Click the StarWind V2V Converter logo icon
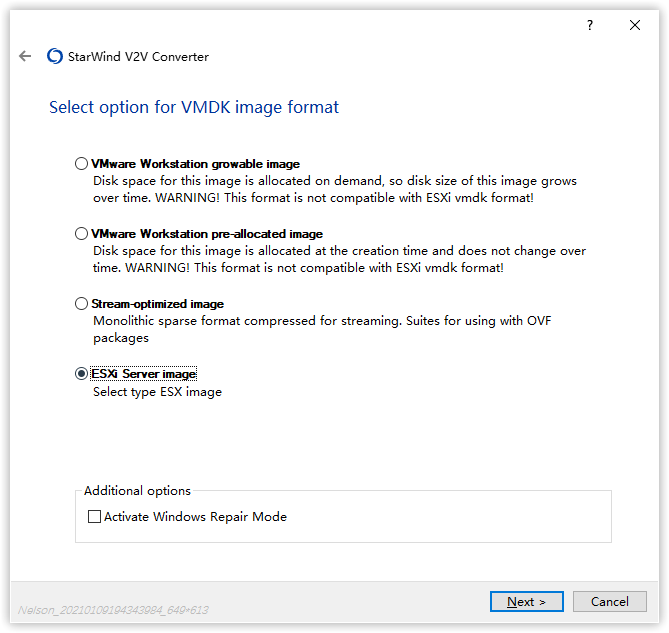This screenshot has width=669, height=633. 55,57
